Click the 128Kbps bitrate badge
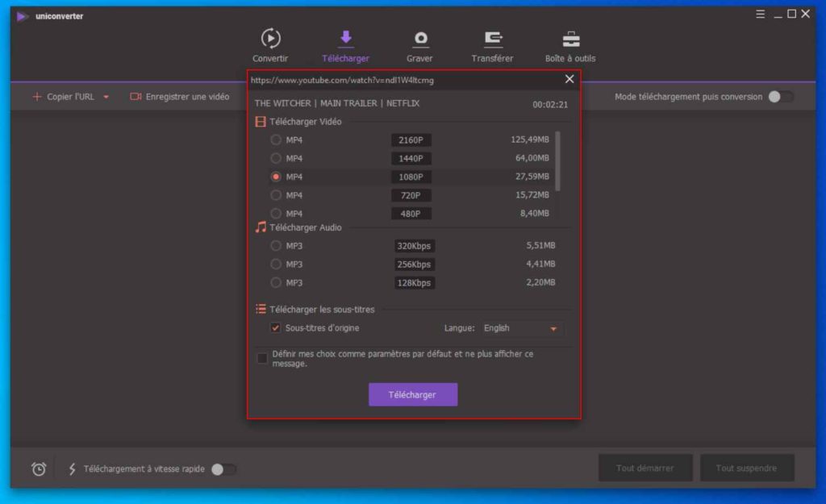826x504 pixels. coord(414,283)
